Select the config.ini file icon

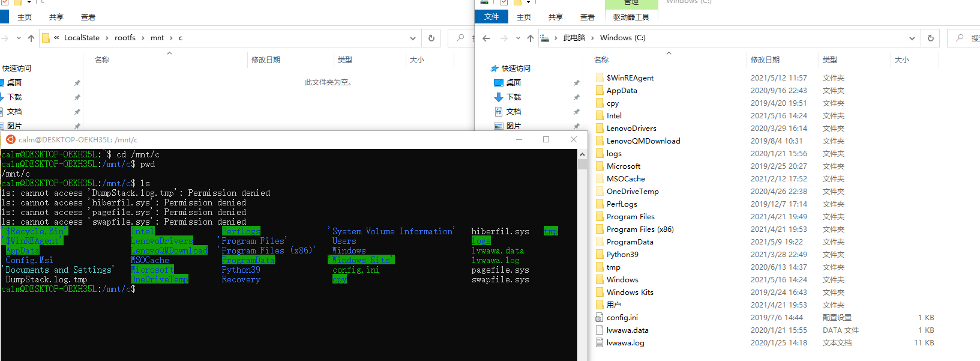(599, 318)
